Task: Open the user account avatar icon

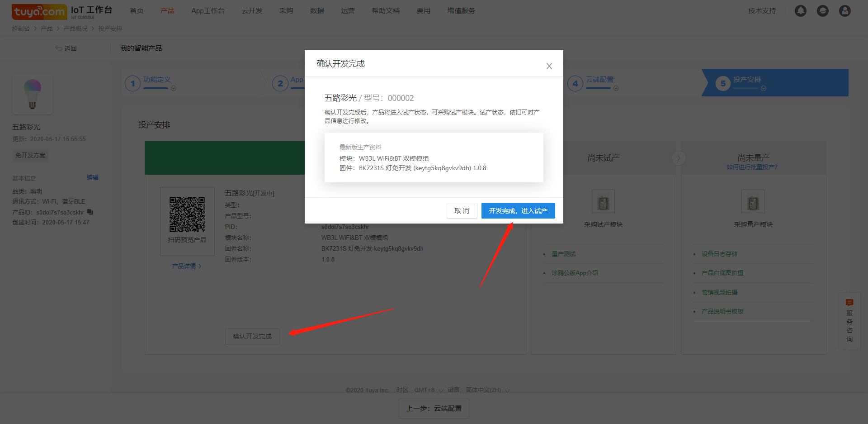Action: [x=845, y=11]
